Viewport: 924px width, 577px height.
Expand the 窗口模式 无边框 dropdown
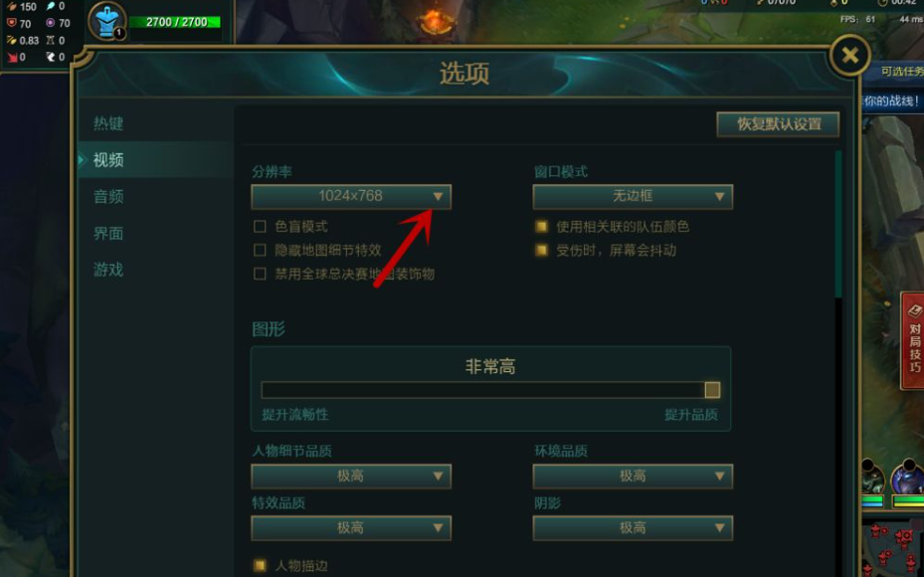click(x=633, y=196)
